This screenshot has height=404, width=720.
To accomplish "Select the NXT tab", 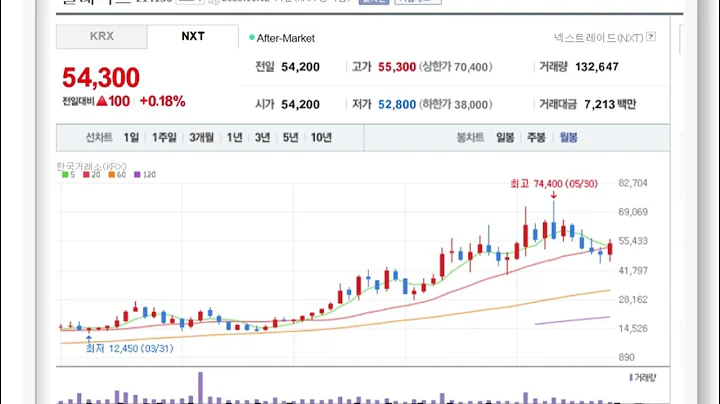I will 193,36.
